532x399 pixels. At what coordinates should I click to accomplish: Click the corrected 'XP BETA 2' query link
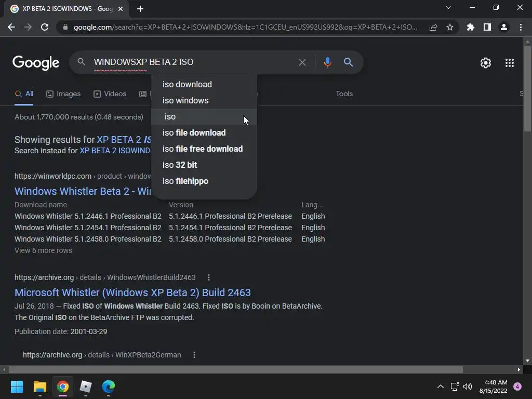(x=124, y=139)
